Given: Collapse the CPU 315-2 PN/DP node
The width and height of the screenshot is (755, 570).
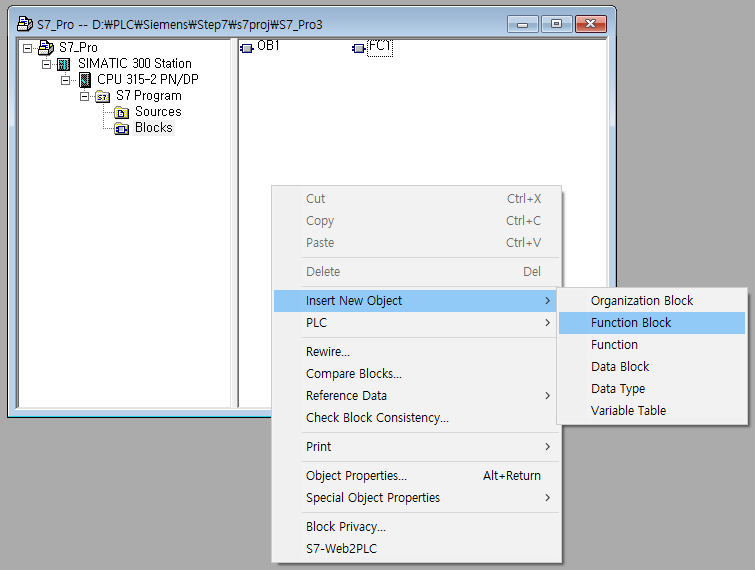Looking at the screenshot, I should click(x=65, y=80).
